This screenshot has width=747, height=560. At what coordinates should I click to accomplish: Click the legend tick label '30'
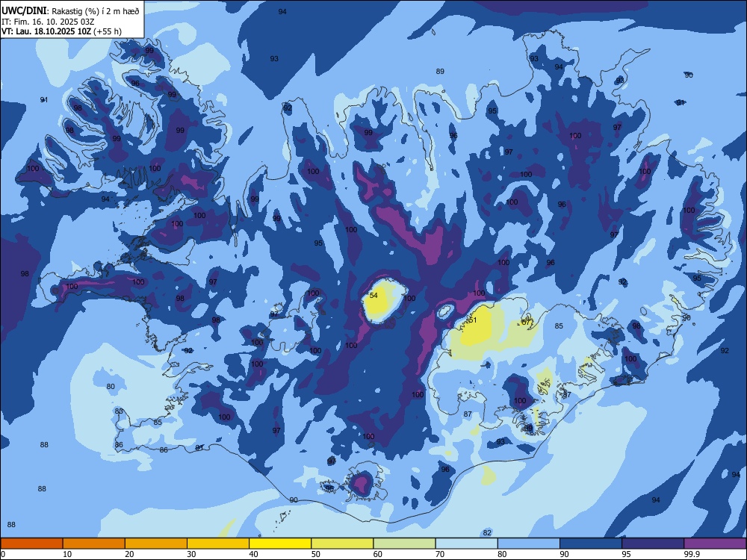click(x=191, y=554)
